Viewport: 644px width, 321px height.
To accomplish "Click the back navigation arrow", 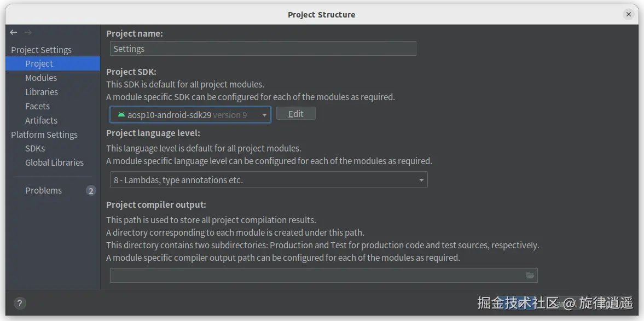I will pyautogui.click(x=14, y=32).
